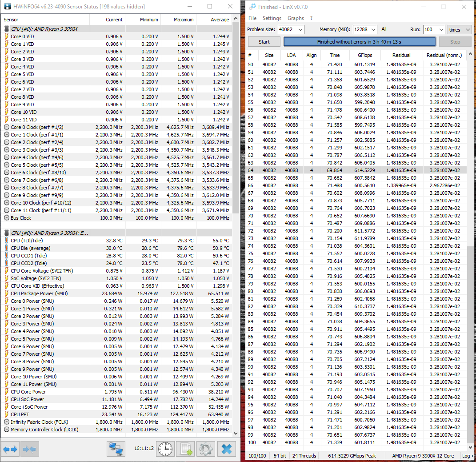
Task: Click the logging start sheet icon
Action: click(x=185, y=449)
